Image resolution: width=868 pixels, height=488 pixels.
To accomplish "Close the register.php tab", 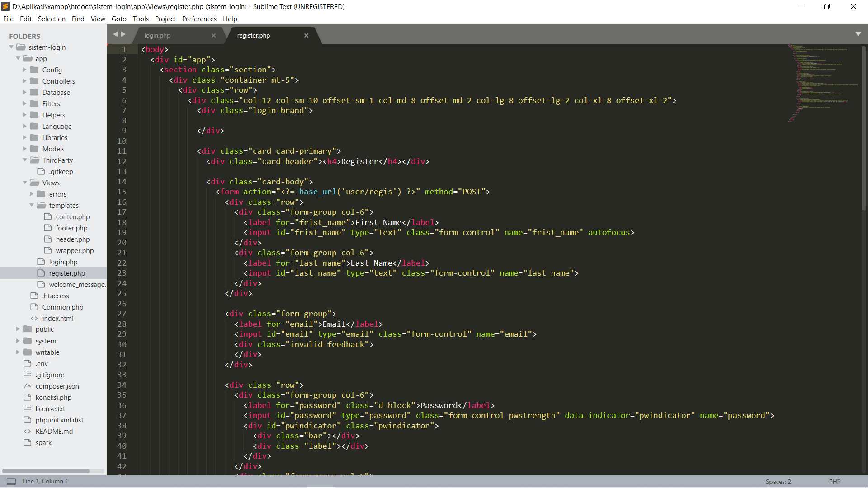I will click(306, 35).
